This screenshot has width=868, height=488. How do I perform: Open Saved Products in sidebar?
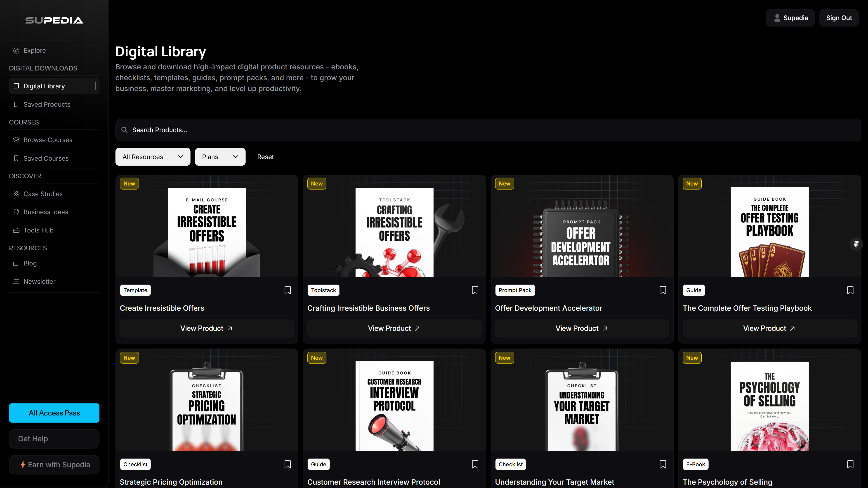54,104
